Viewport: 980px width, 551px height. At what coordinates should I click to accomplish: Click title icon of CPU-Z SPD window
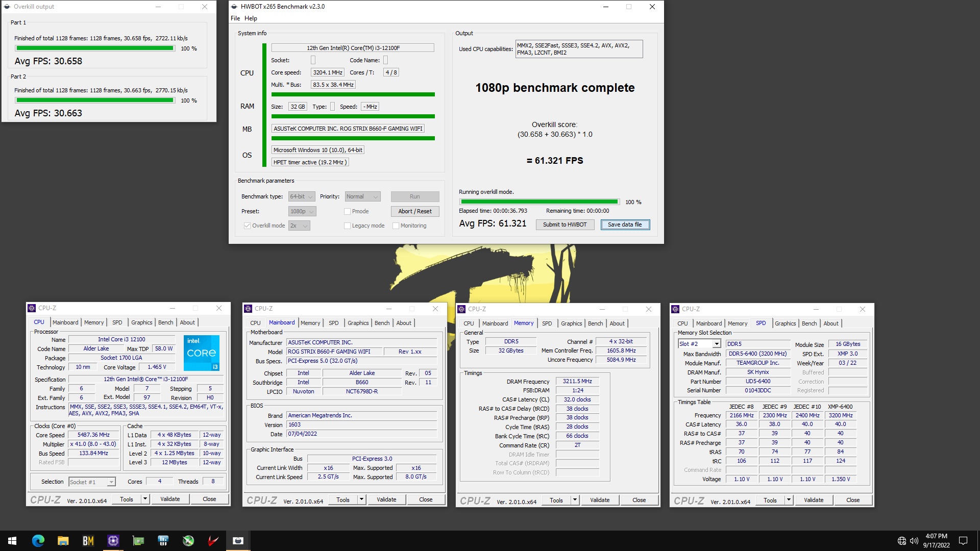pos(675,309)
